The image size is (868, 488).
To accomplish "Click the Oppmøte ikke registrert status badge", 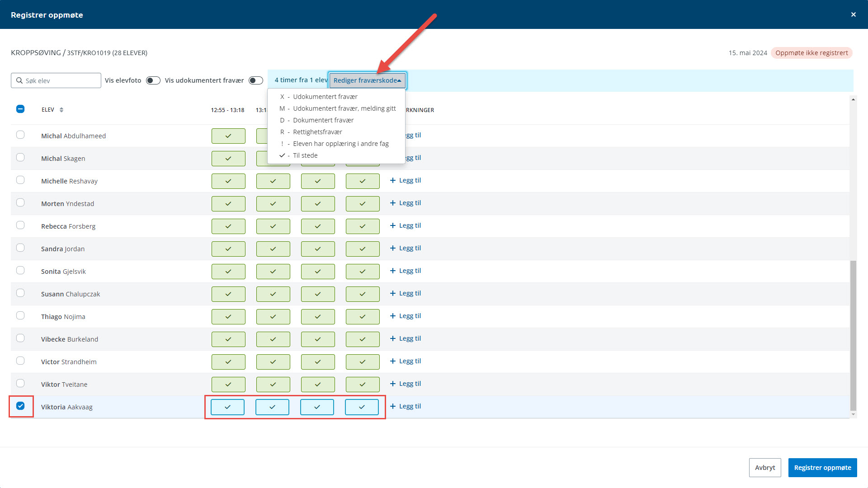I will tap(811, 53).
